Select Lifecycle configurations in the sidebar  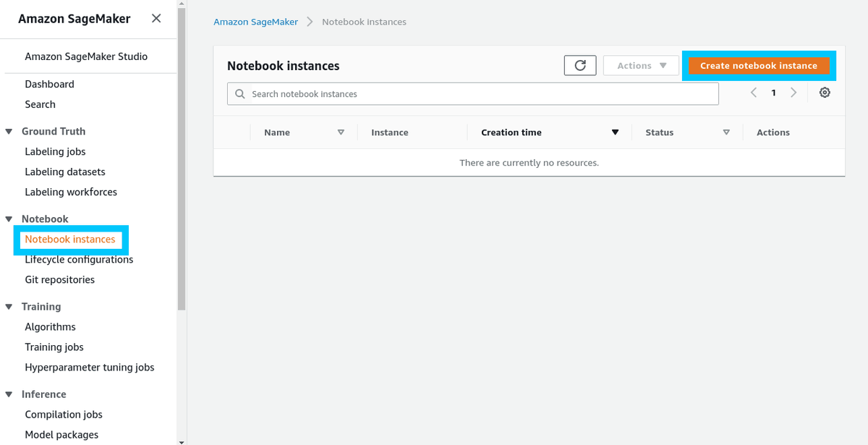tap(78, 259)
